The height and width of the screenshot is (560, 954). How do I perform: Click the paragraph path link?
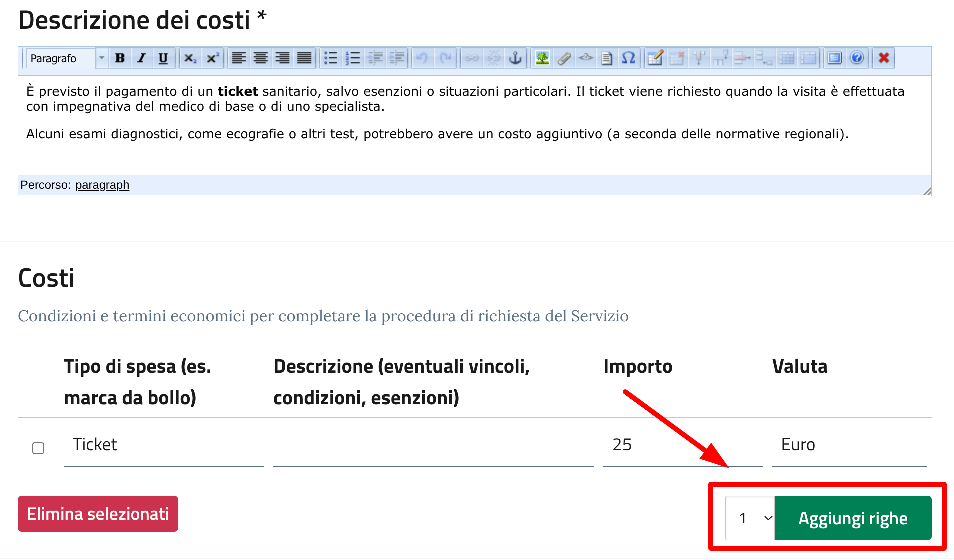click(x=102, y=185)
